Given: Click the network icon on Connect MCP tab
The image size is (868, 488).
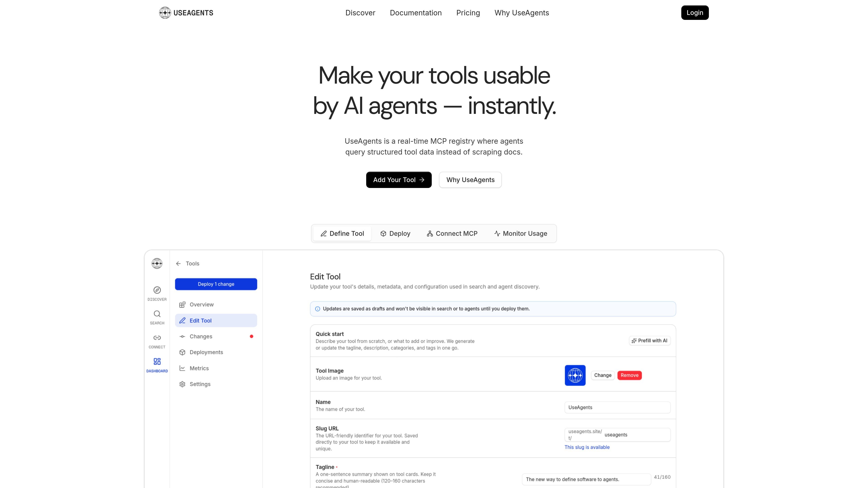Looking at the screenshot, I should [430, 234].
